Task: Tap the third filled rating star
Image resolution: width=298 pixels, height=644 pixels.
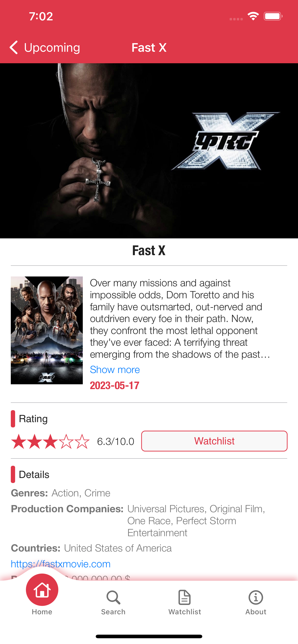Action: tap(50, 442)
